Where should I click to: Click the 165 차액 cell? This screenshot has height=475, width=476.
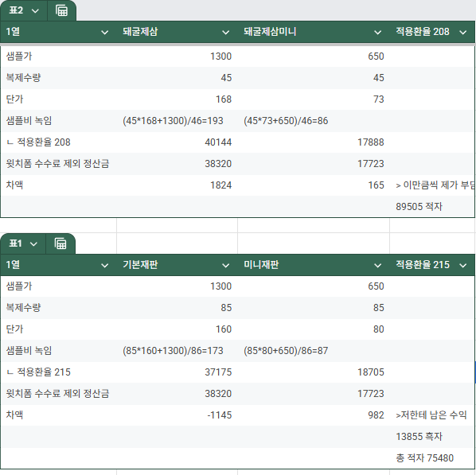(314, 185)
